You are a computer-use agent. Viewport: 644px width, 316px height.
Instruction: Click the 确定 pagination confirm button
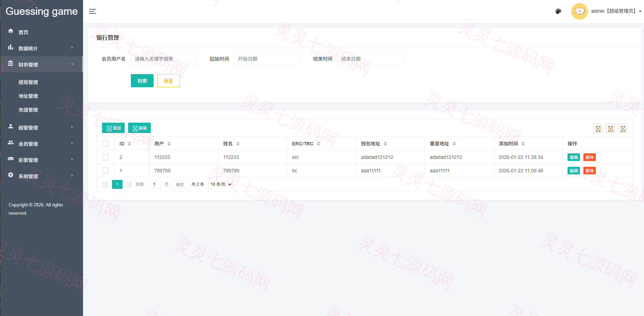pyautogui.click(x=180, y=185)
